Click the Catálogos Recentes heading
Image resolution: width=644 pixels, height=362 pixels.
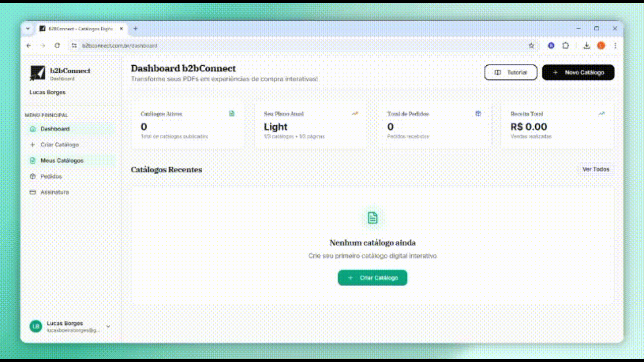click(x=166, y=170)
